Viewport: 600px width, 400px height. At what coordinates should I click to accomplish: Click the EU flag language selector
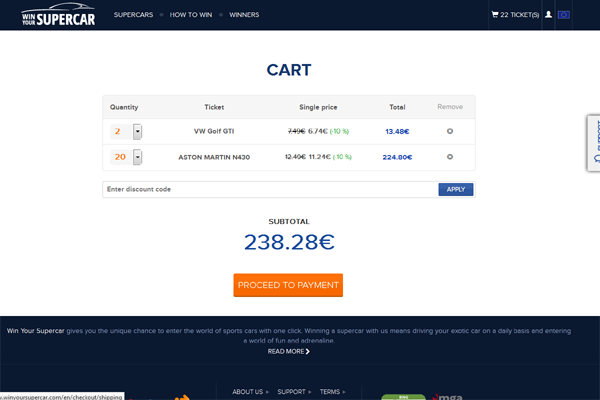tap(564, 15)
